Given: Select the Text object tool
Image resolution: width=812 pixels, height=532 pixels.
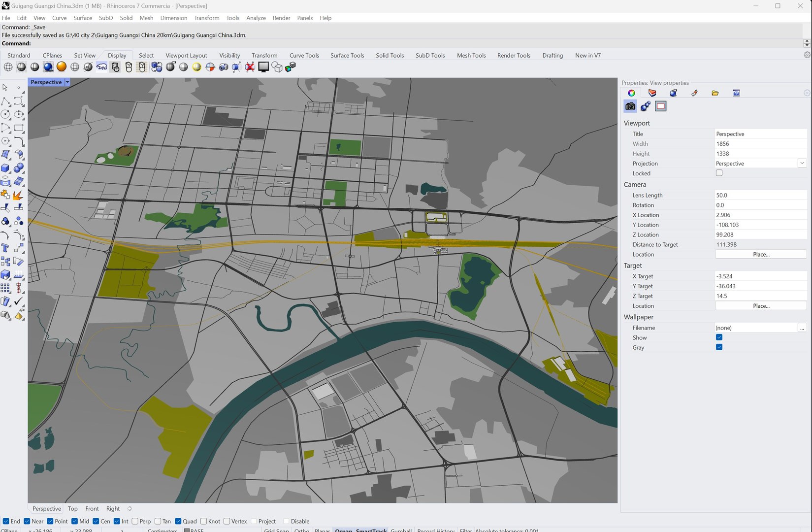Looking at the screenshot, I should click(5, 248).
